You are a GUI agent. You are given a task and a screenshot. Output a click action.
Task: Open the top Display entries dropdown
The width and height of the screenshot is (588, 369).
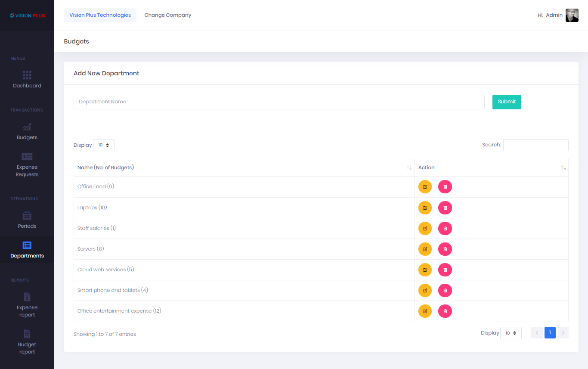tap(103, 145)
